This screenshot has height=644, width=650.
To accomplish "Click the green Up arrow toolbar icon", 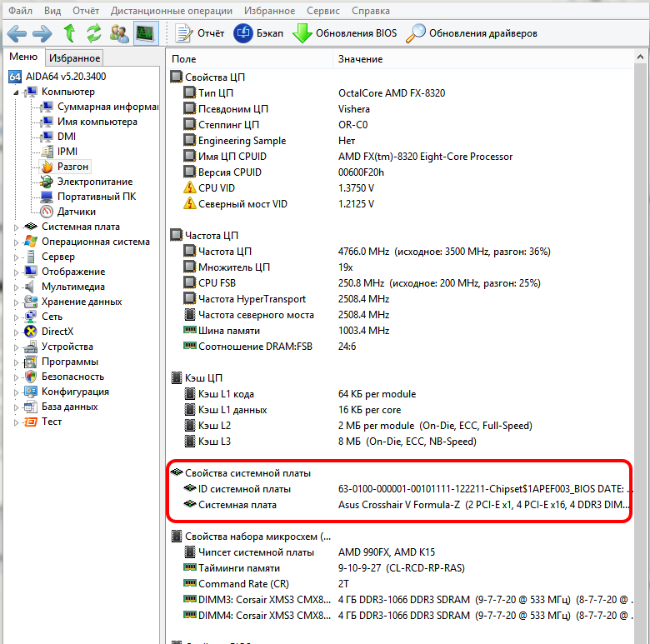I will pos(69,33).
